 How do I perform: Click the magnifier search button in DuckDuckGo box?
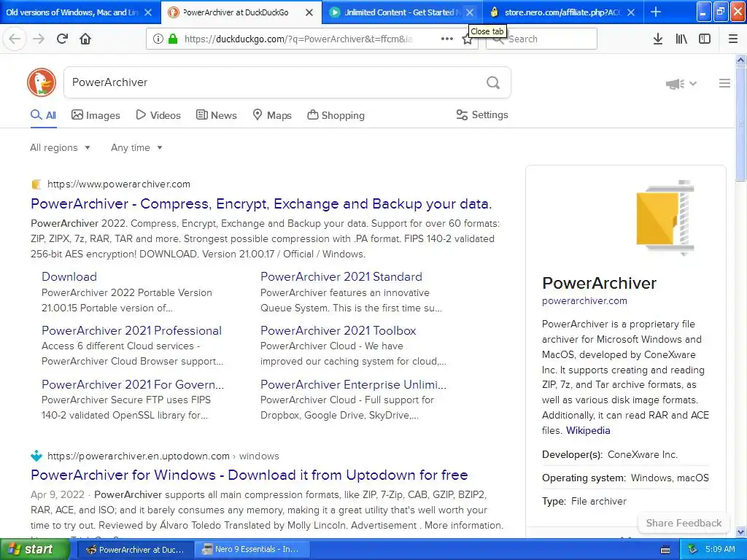click(x=493, y=83)
